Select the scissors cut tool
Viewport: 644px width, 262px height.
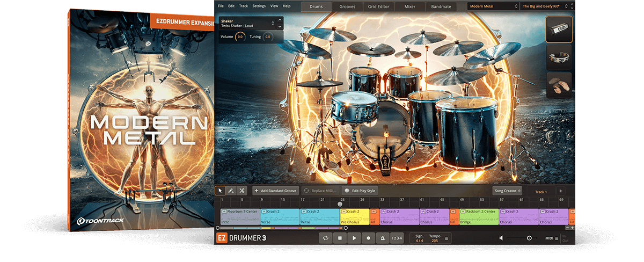[242, 191]
